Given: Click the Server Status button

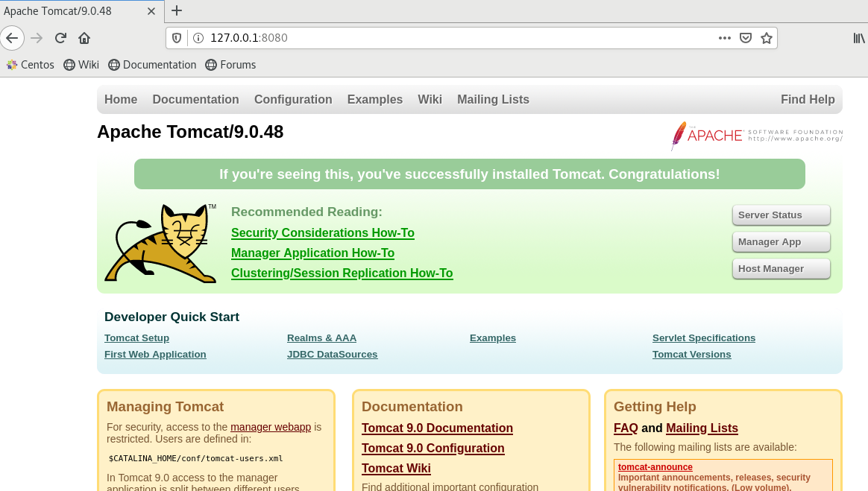Looking at the screenshot, I should click(x=781, y=215).
